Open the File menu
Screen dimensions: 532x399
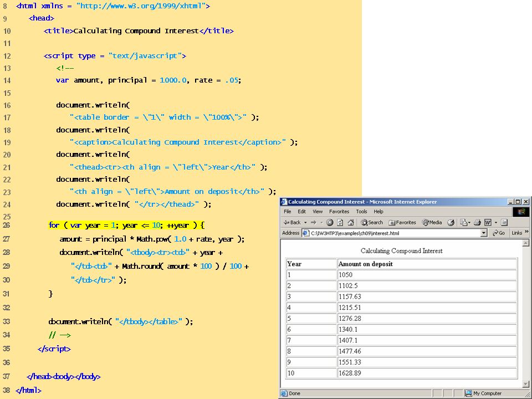[x=288, y=211]
